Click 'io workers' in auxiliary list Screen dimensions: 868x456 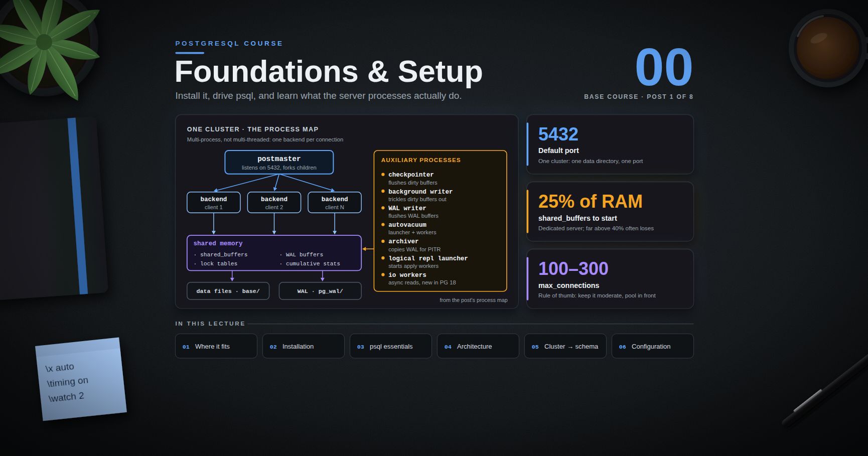(407, 275)
